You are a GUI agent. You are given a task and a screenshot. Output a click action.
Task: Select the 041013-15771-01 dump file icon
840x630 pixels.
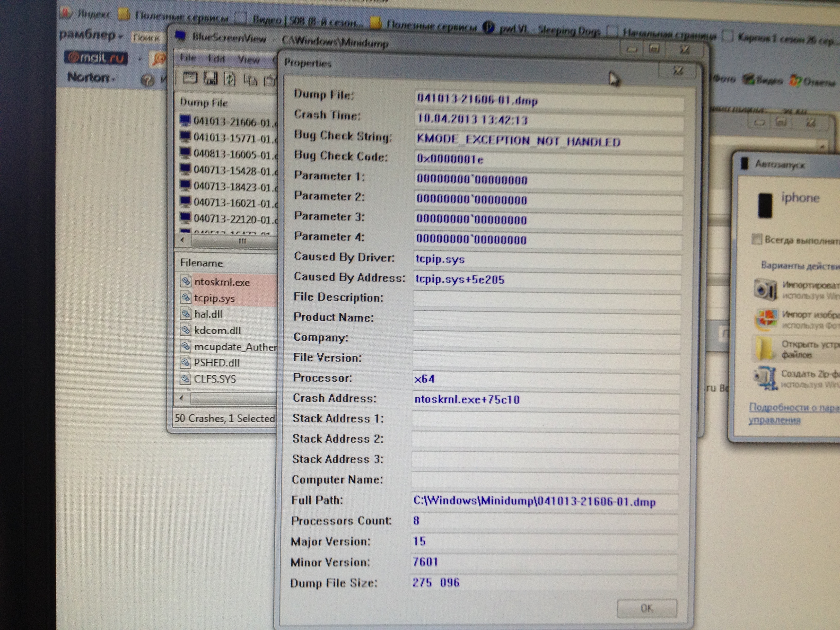(185, 136)
